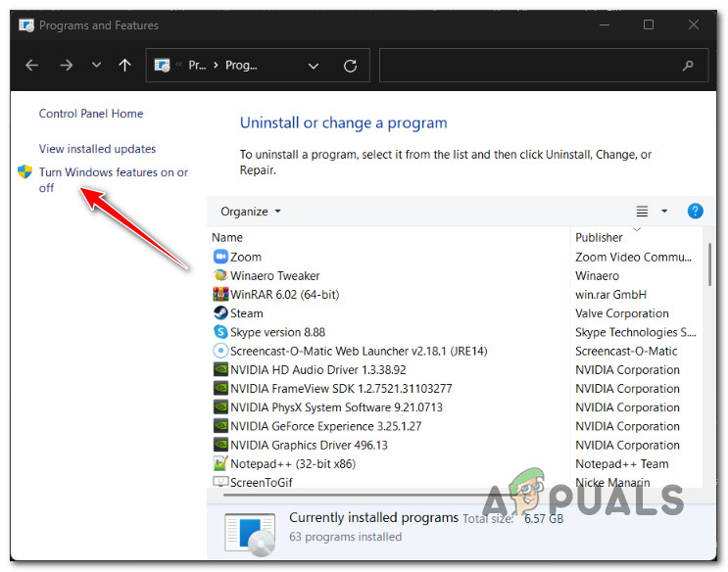Select 'WinRAR 6.02 (64-bit)' entry
Screen dimensions: 728x572
click(x=284, y=295)
